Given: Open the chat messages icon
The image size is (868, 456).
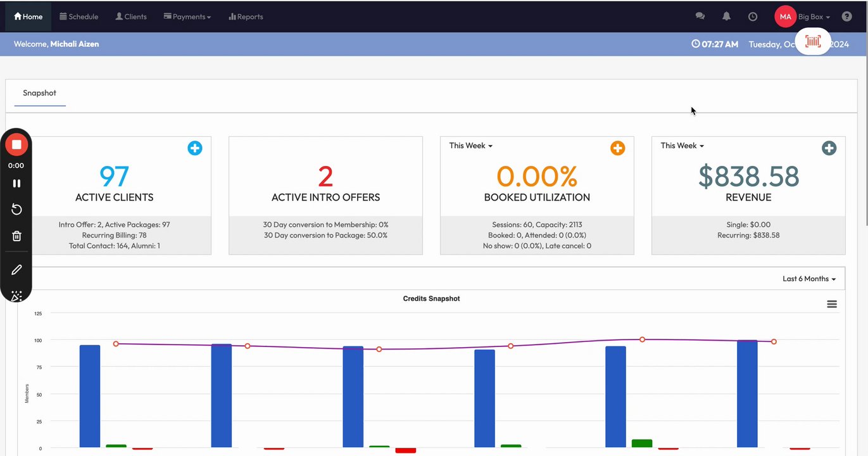Looking at the screenshot, I should point(700,16).
